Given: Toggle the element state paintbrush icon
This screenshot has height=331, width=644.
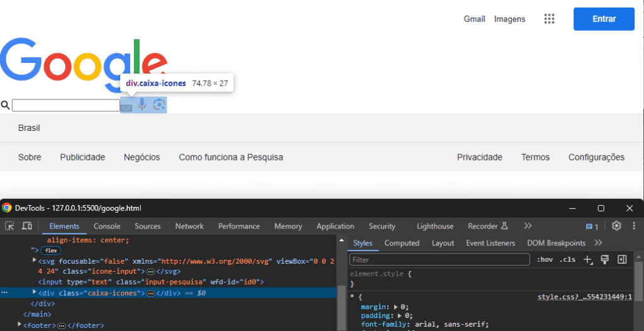Looking at the screenshot, I should pos(604,259).
